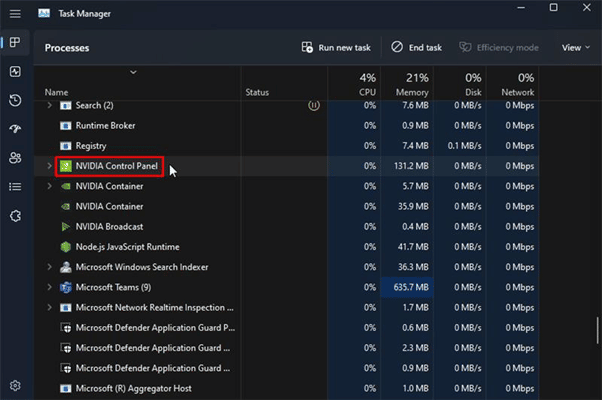
Task: Select the Node.js JavaScript Runtime process
Action: pos(126,246)
